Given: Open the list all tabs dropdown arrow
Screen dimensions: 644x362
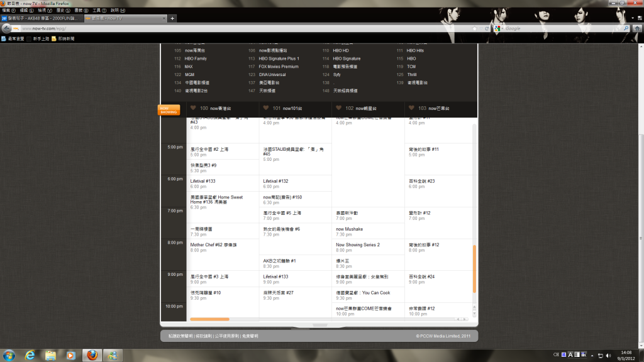Looking at the screenshot, I should click(633, 18).
